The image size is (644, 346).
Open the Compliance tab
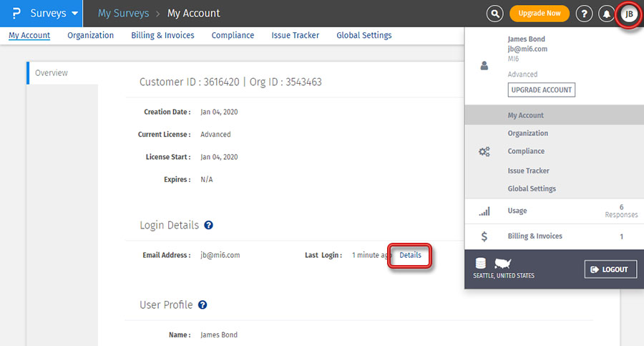tap(233, 35)
